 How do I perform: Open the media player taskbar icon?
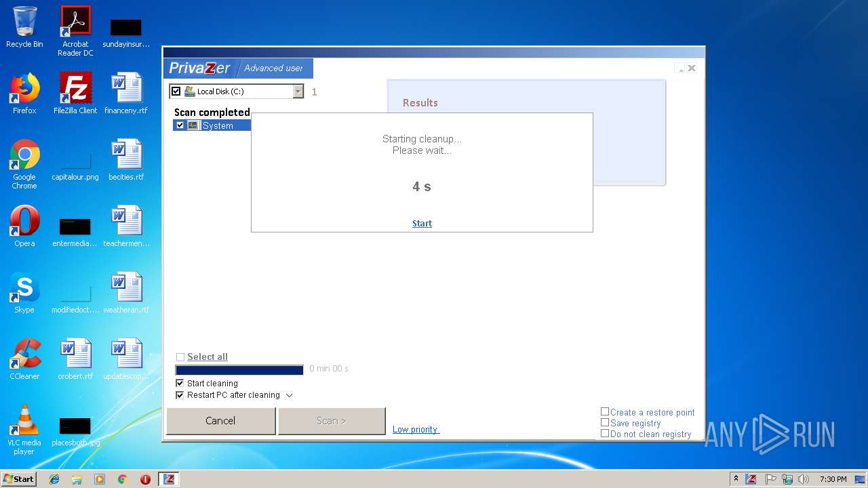(x=100, y=479)
